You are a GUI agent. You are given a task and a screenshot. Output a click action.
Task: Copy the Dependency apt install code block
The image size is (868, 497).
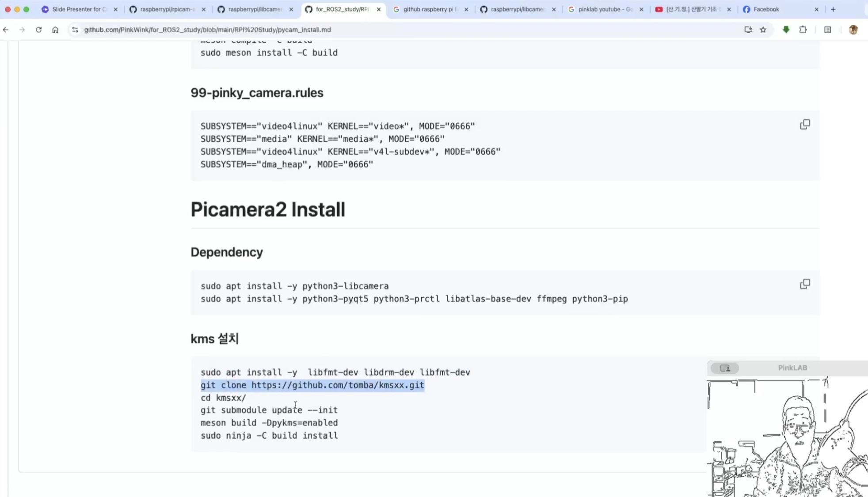click(805, 284)
